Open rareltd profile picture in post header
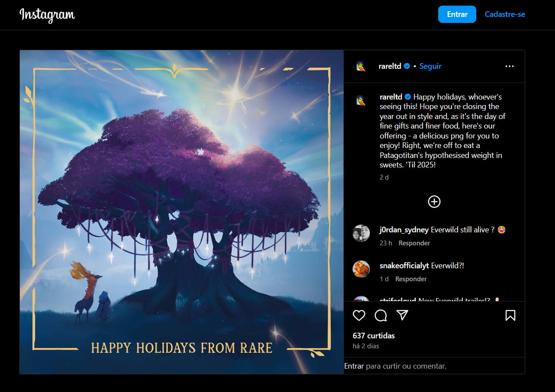The image size is (555, 392). 361,66
